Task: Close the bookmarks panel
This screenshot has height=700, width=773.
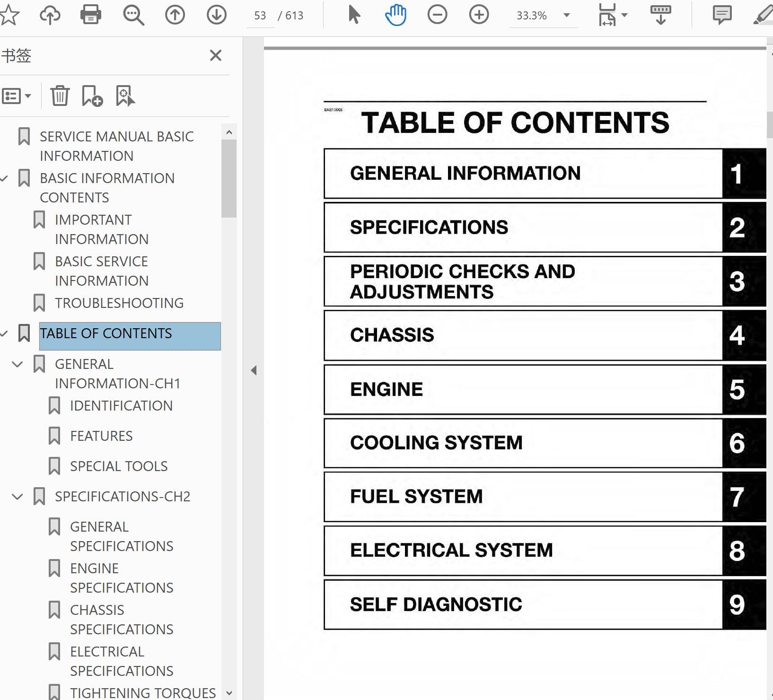Action: tap(216, 55)
